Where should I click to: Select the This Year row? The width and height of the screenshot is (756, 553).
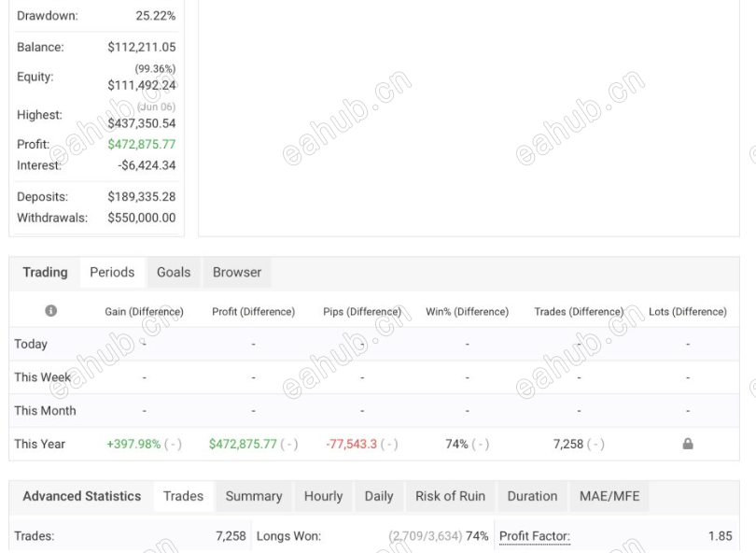(374, 444)
